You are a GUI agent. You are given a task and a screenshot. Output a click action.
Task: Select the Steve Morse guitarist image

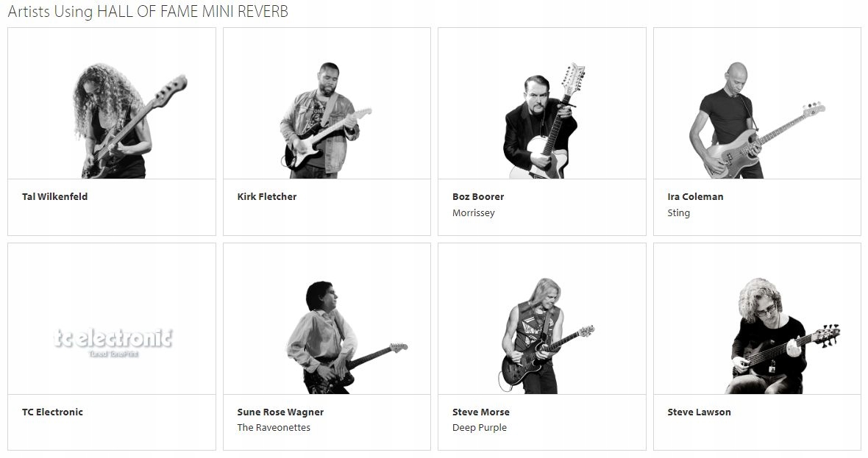[x=542, y=319]
